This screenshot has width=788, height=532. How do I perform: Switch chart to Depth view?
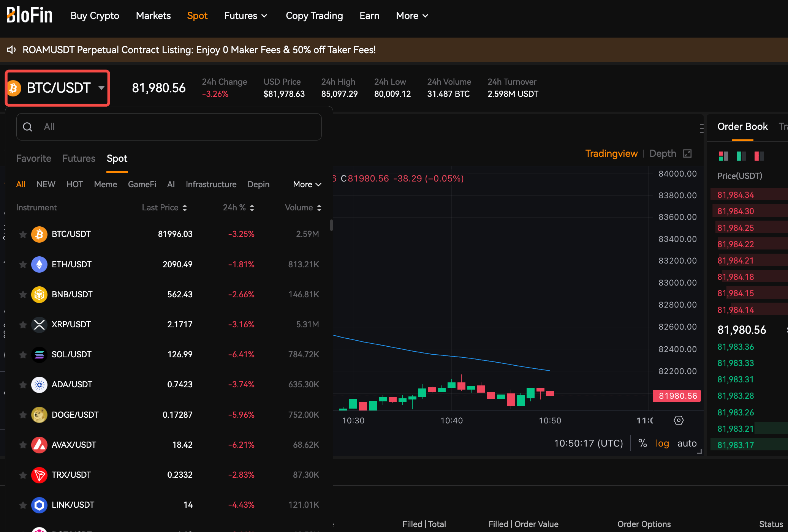663,153
